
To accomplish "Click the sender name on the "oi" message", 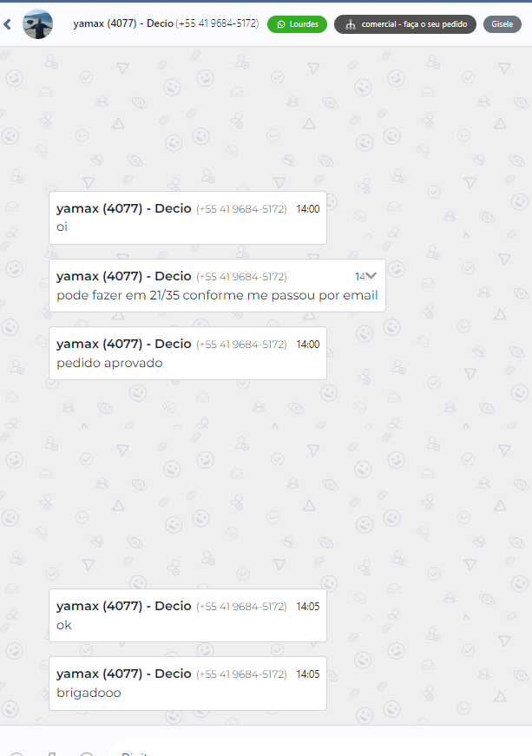I will pyautogui.click(x=124, y=209).
